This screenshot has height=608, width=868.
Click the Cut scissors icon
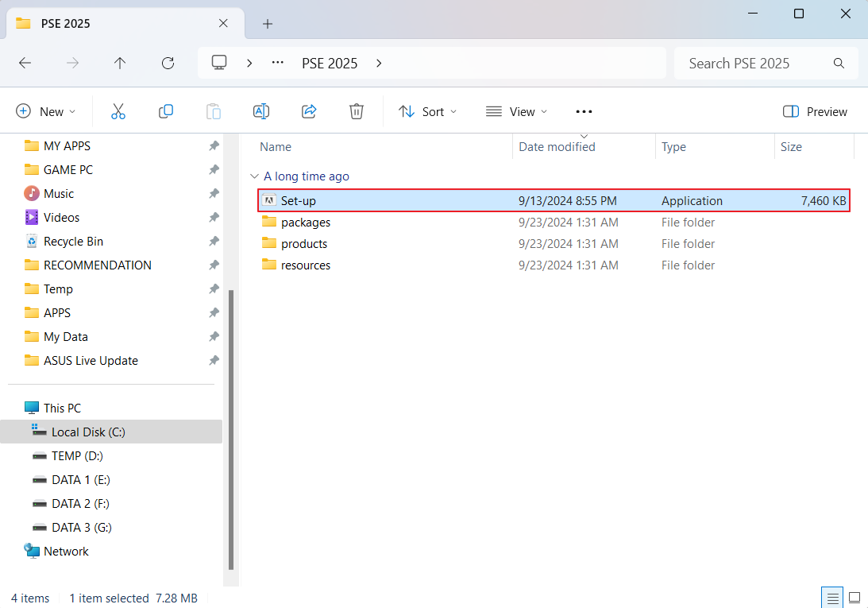[118, 111]
